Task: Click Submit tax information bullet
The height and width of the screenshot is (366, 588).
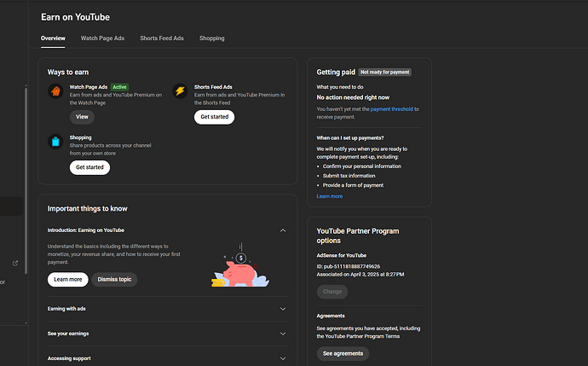Action: coord(349,176)
